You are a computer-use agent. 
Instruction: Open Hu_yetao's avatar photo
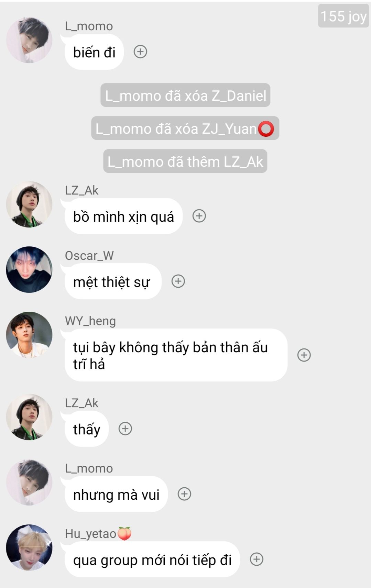[x=29, y=548]
